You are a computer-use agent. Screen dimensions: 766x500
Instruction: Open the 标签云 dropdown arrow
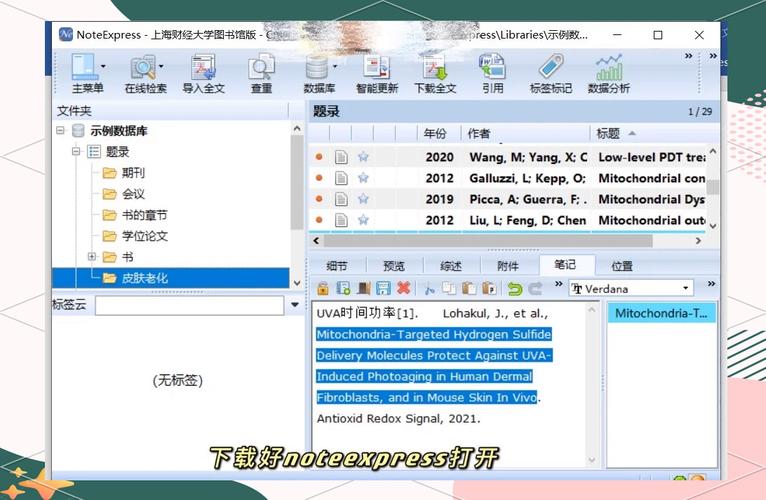click(295, 305)
